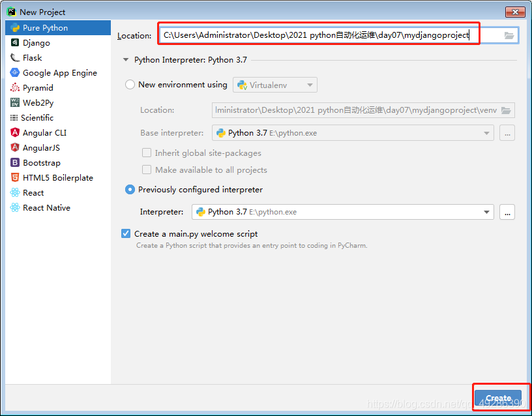532x416 pixels.
Task: Select the Web2Py project type
Action: [57, 102]
